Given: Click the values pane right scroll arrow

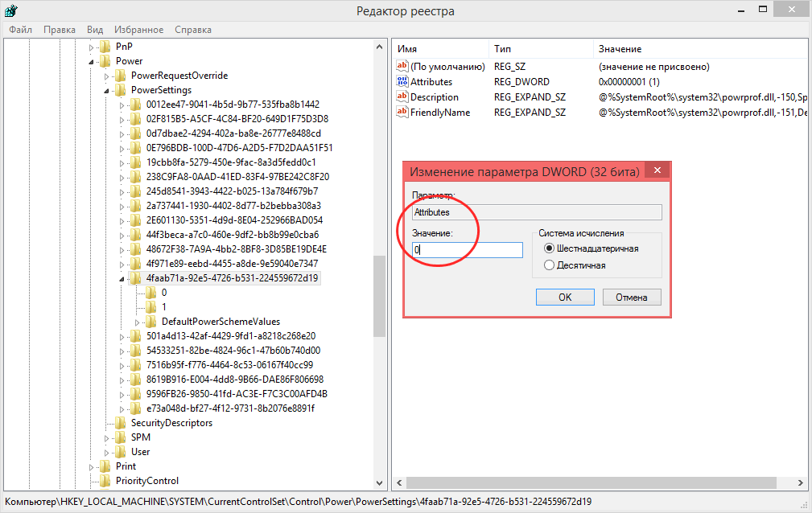Looking at the screenshot, I should point(800,482).
